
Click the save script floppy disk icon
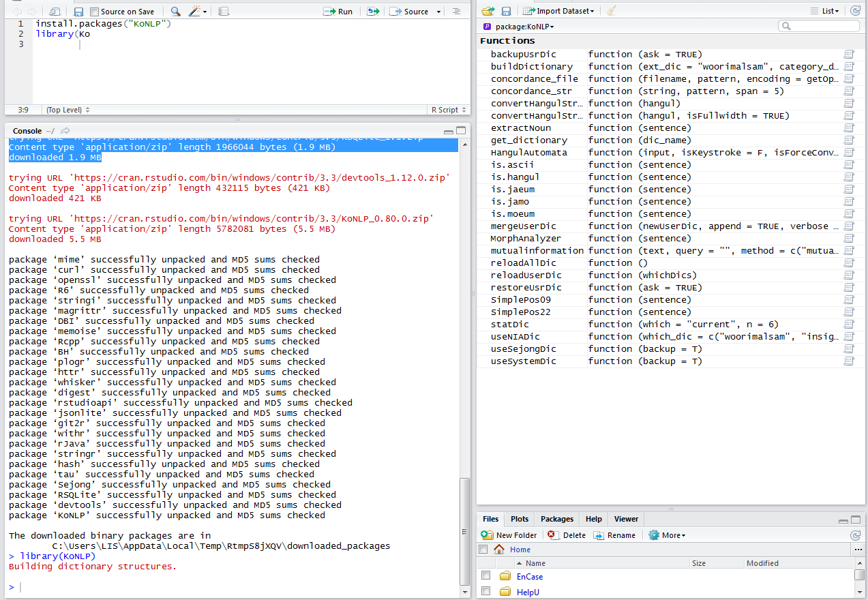coord(78,12)
